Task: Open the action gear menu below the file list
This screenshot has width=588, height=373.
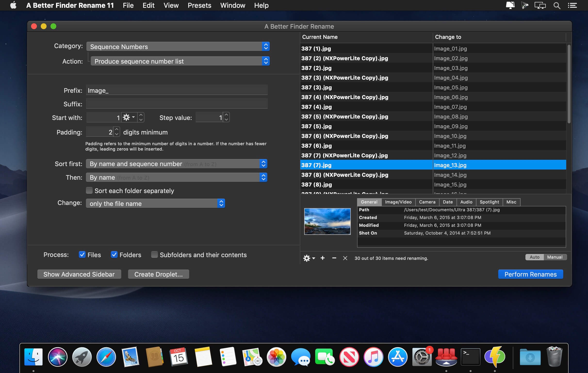Action: [x=307, y=258]
